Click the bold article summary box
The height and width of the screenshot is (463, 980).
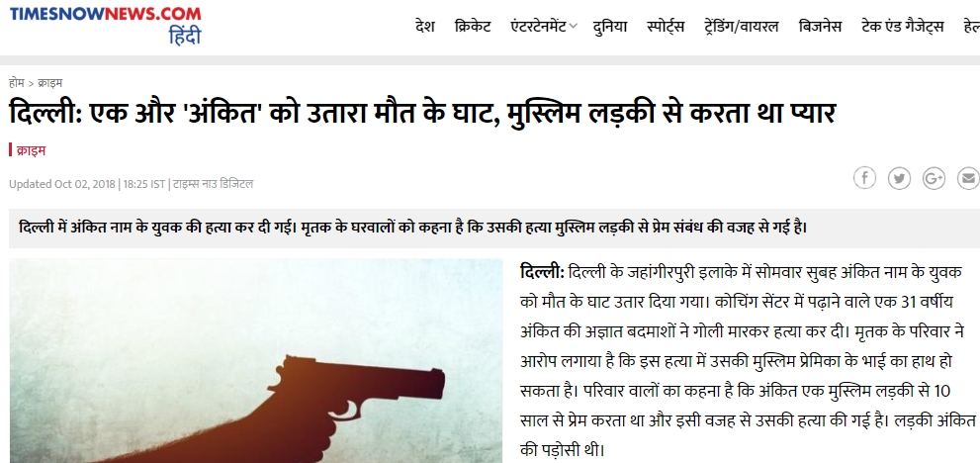coord(494,228)
